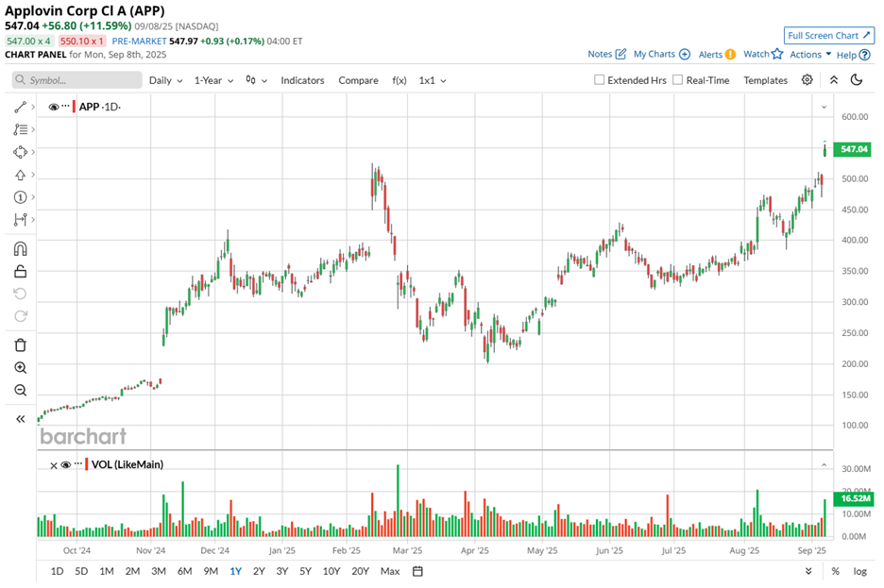Open VOL indicator more options dots
This screenshot has width=884, height=588.
(78, 463)
